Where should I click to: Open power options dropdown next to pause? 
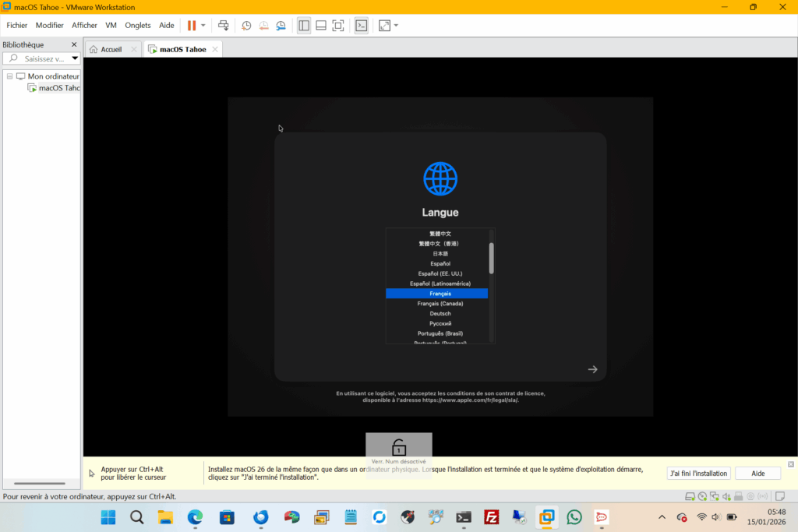tap(203, 25)
